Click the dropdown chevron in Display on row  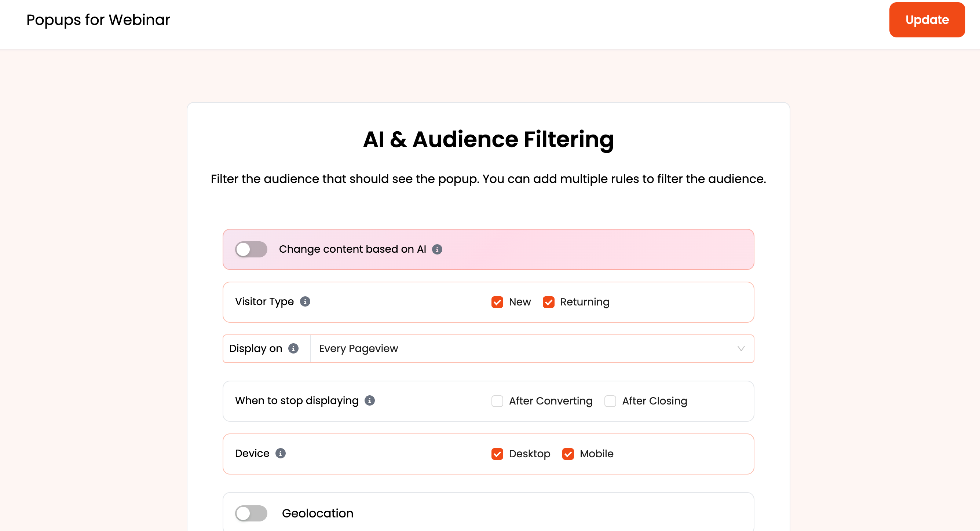[x=741, y=348]
